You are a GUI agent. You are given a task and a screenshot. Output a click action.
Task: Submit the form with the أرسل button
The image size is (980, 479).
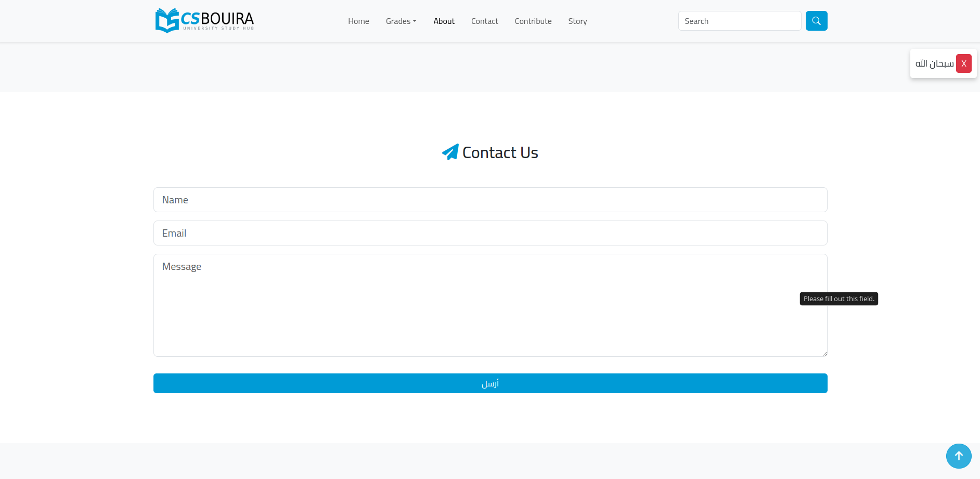tap(490, 383)
